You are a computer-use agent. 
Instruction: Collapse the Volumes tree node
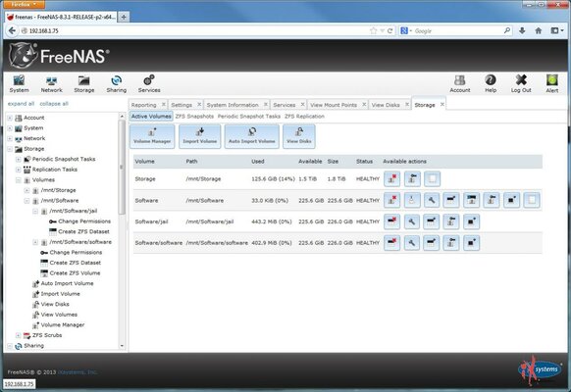click(x=19, y=180)
